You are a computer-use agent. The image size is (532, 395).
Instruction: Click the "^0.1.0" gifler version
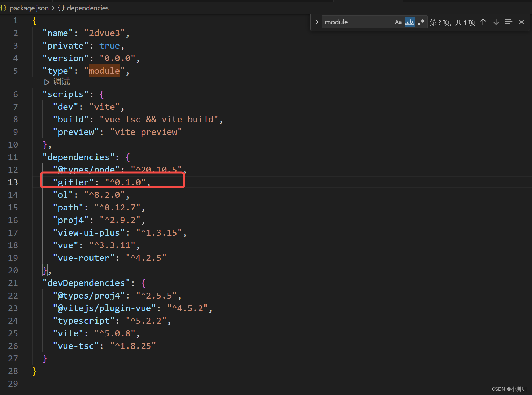125,182
